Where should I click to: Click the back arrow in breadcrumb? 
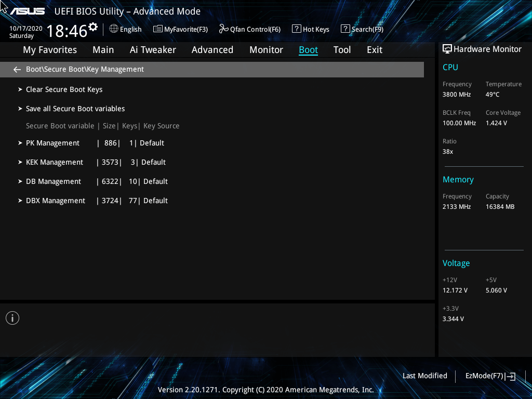tap(17, 70)
